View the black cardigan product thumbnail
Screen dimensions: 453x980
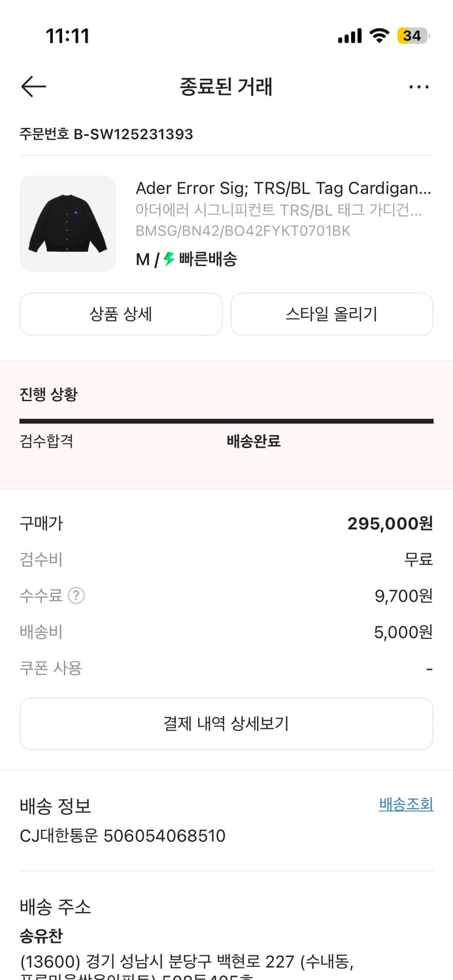pyautogui.click(x=67, y=223)
